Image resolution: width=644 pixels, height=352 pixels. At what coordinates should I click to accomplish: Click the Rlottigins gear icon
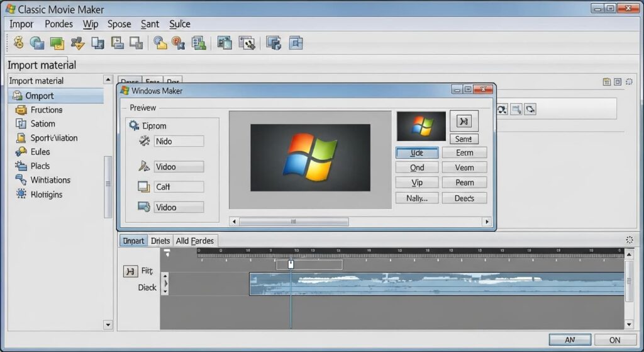21,194
